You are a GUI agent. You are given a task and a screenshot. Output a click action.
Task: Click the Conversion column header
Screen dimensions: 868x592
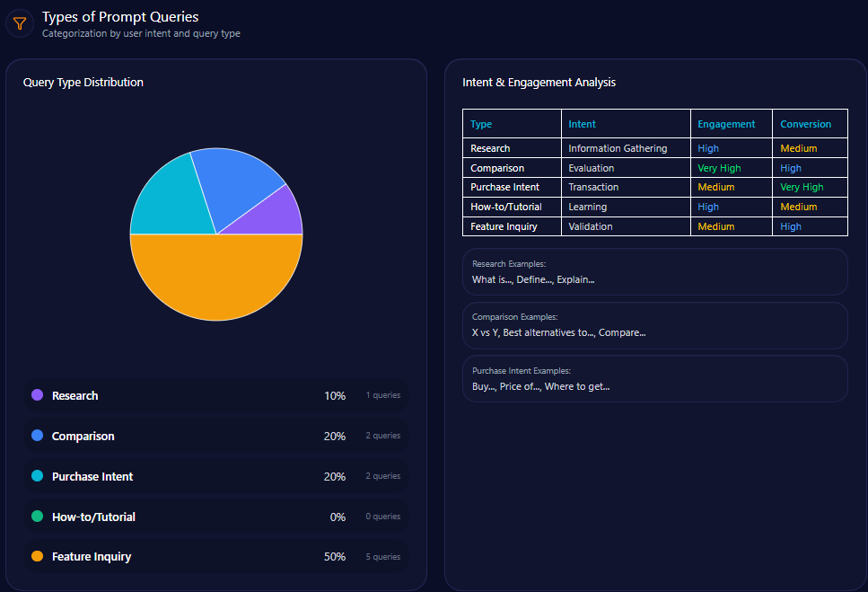click(x=805, y=124)
